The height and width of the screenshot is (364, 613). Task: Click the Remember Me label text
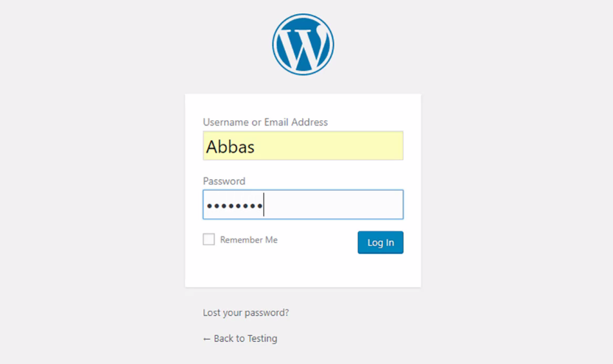coord(248,239)
